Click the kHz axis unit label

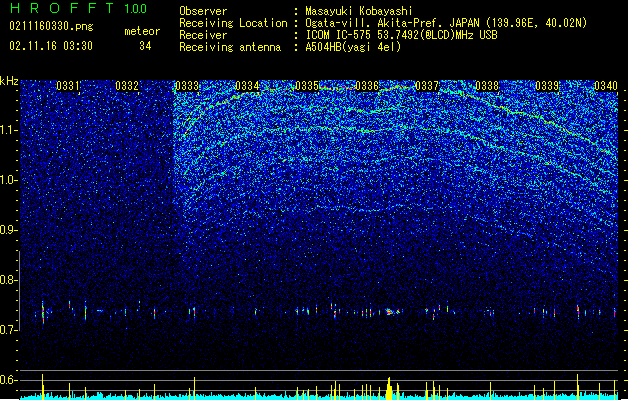tap(9, 81)
